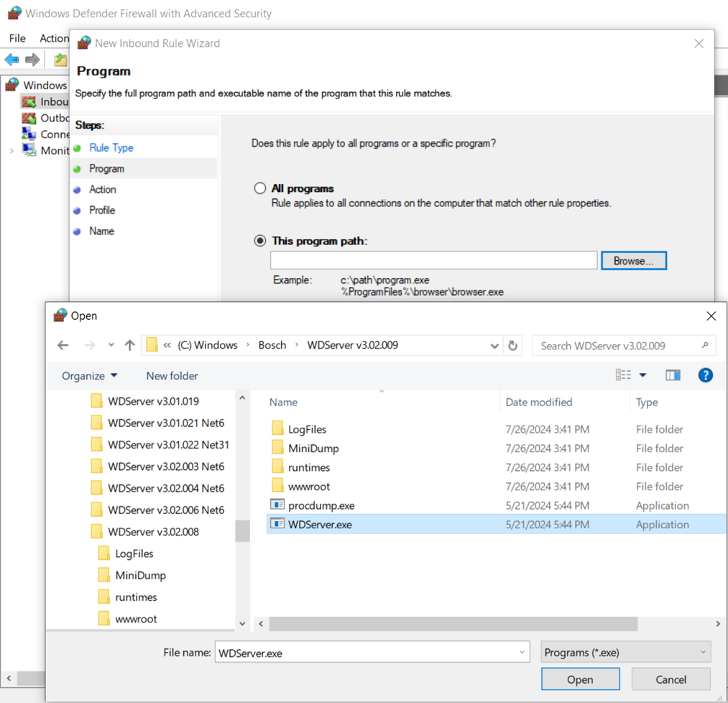The image size is (728, 703).
Task: Toggle the preview pane icon
Action: [x=673, y=375]
